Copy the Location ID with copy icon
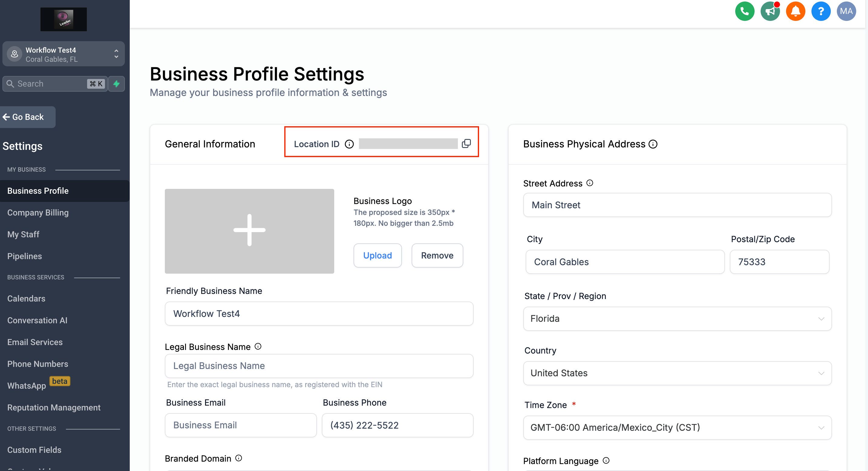Image resolution: width=868 pixels, height=471 pixels. [466, 143]
